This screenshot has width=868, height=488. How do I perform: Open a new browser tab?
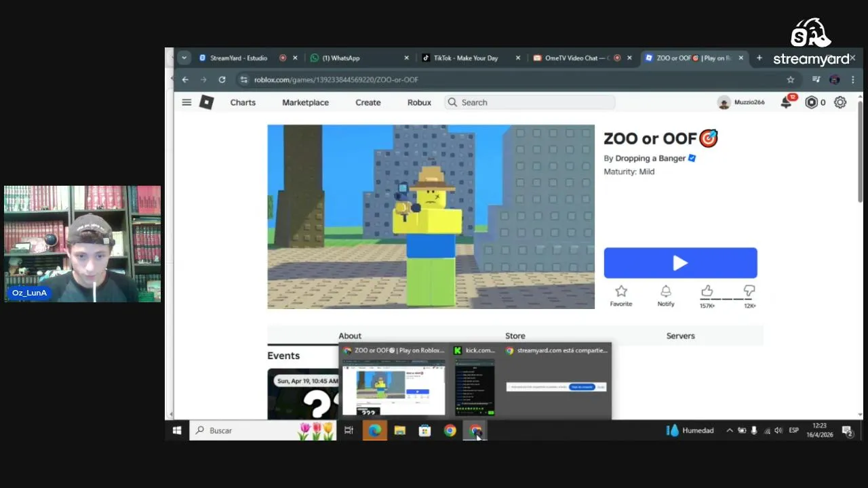pos(759,58)
